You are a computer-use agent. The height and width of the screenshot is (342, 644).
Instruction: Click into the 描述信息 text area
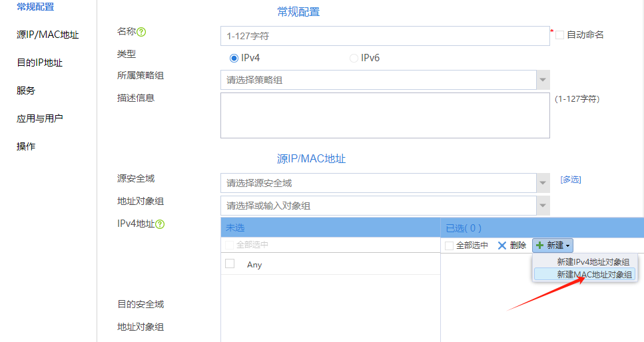pyautogui.click(x=385, y=115)
